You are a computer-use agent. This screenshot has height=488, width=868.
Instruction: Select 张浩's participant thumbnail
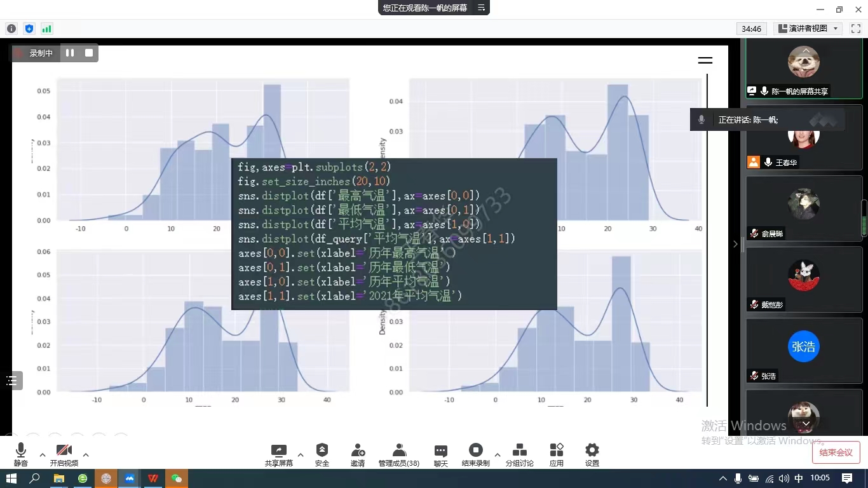tap(804, 347)
